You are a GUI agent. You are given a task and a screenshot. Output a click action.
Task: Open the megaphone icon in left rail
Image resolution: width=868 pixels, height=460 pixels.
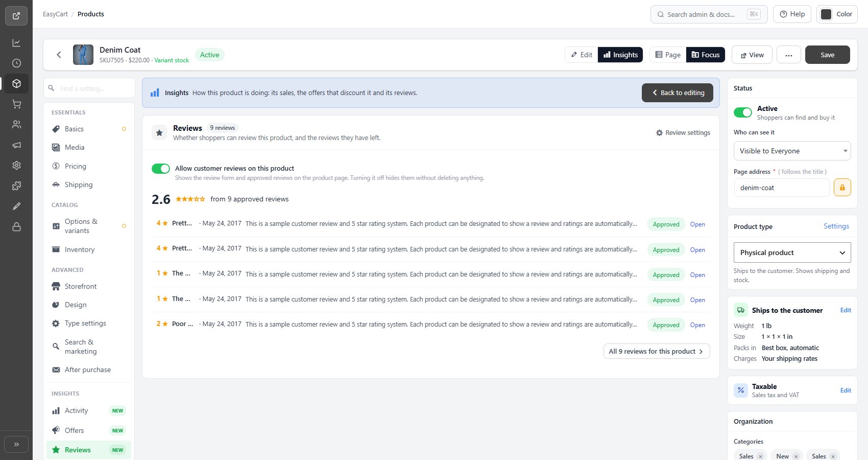16,145
